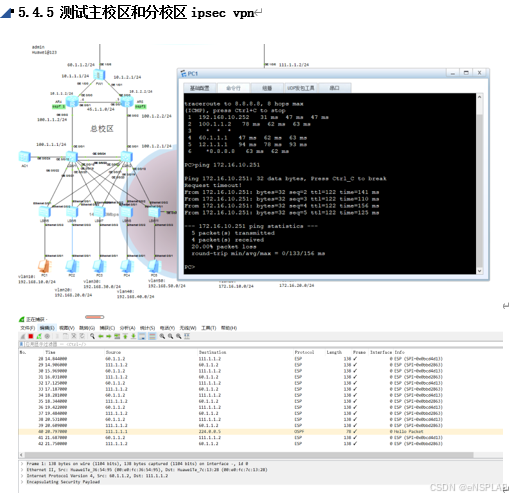Viewport: 511px width, 499px height.
Task: Select the orange PC1 device in topology
Action: tap(44, 266)
